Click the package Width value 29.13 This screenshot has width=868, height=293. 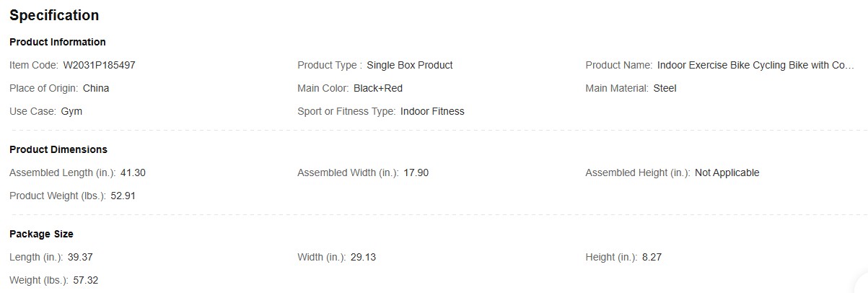click(363, 257)
